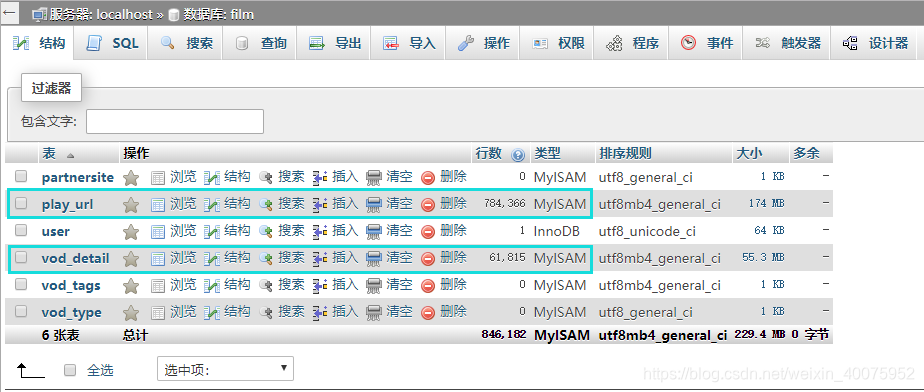
Task: Open structure of vod_tags table
Action: click(227, 285)
